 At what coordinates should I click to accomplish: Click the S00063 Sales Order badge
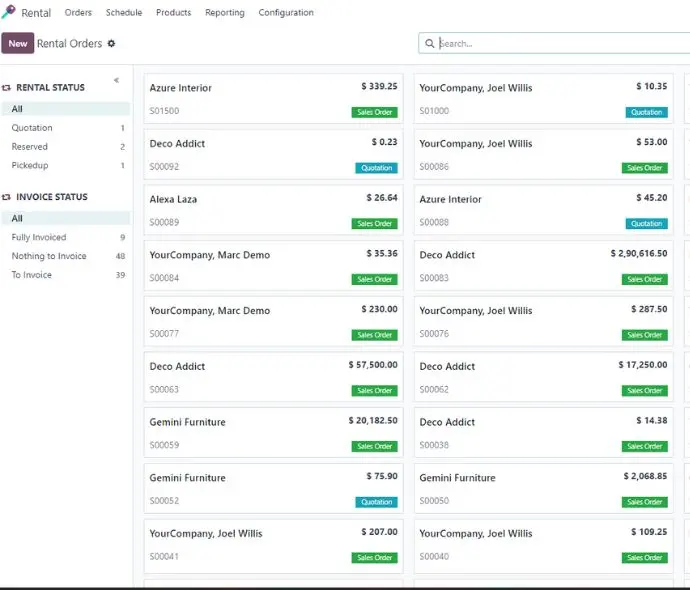tap(374, 391)
